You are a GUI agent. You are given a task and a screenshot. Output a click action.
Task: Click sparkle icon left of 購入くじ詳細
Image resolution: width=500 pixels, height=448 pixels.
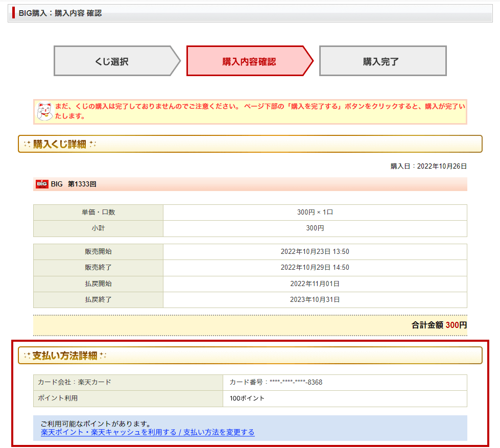click(x=27, y=144)
